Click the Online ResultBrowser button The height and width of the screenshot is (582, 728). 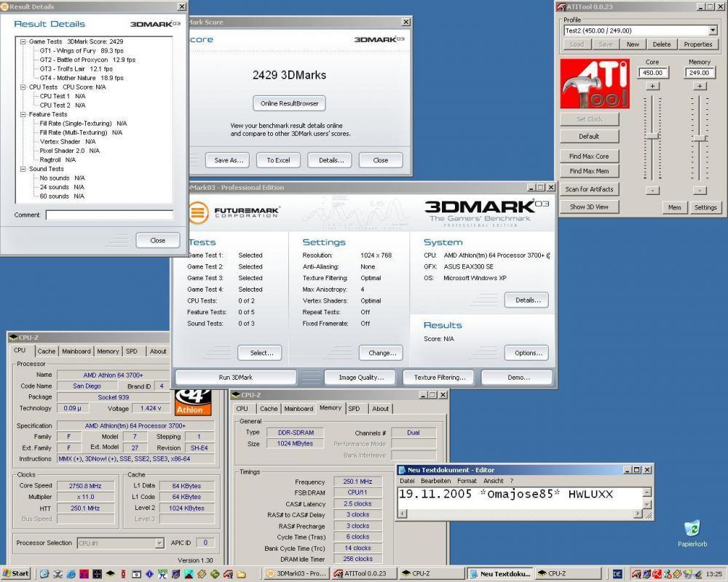[289, 103]
